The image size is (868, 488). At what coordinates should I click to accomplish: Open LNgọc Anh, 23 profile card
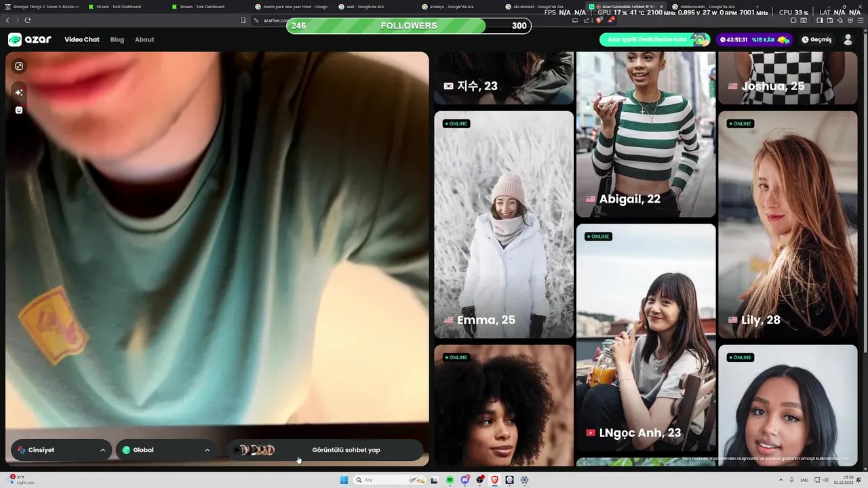pos(646,338)
